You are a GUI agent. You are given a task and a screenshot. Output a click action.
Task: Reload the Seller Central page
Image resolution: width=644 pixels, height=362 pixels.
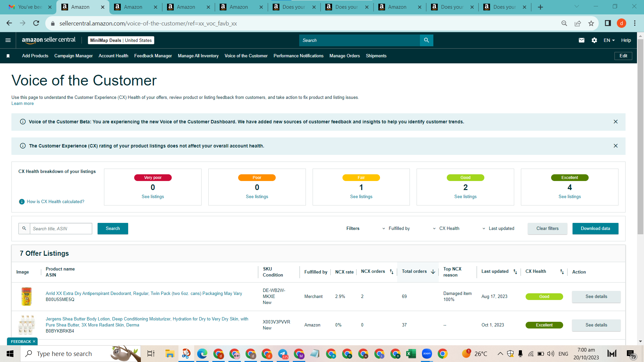36,23
